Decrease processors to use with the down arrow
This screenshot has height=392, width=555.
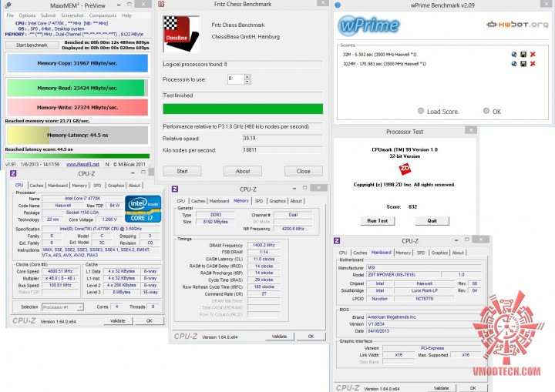coord(247,82)
